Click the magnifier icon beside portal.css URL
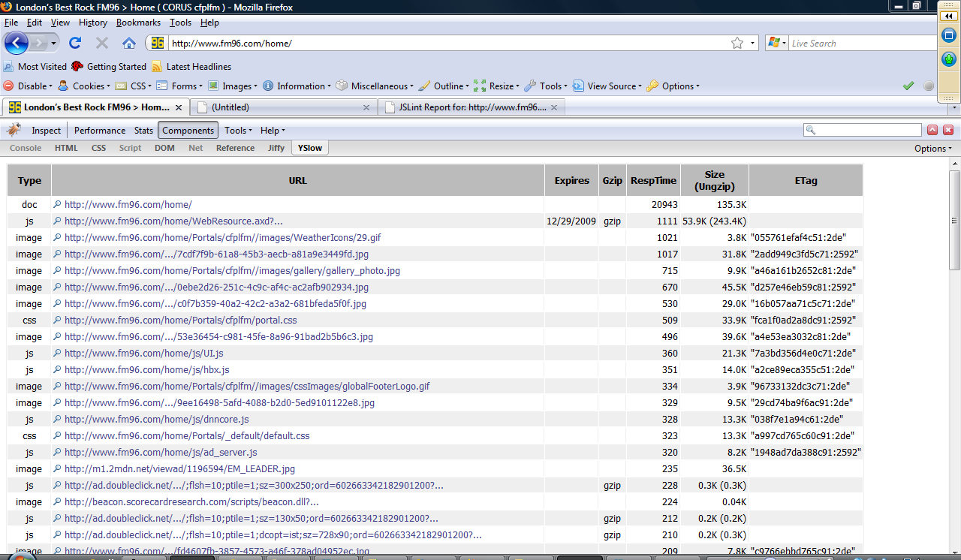This screenshot has height=560, width=961. (57, 320)
